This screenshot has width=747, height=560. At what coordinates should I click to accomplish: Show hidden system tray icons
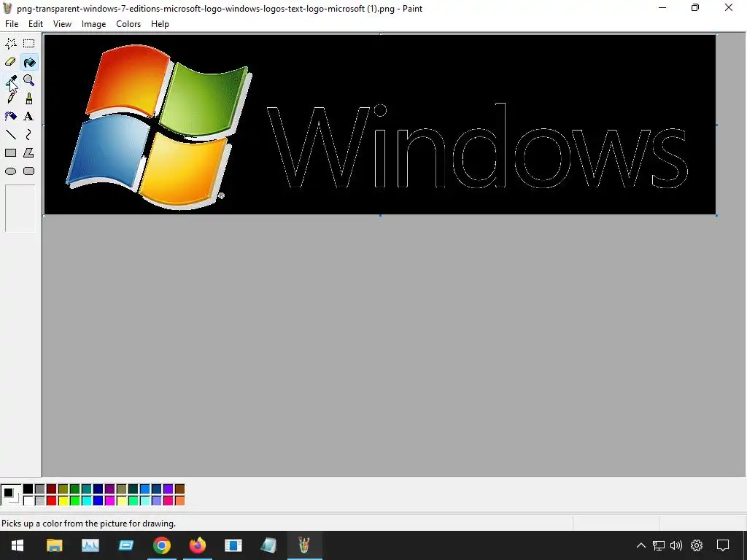pyautogui.click(x=641, y=545)
